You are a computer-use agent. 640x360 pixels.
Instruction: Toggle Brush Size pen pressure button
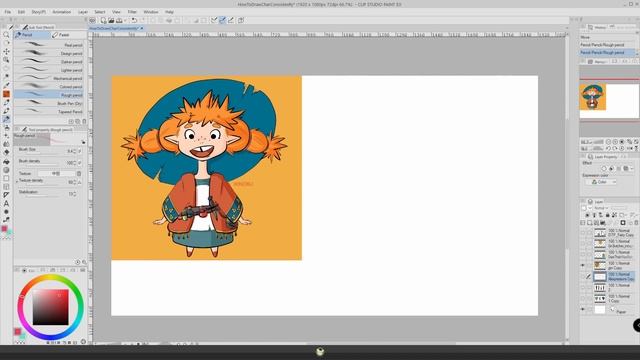tap(80, 151)
